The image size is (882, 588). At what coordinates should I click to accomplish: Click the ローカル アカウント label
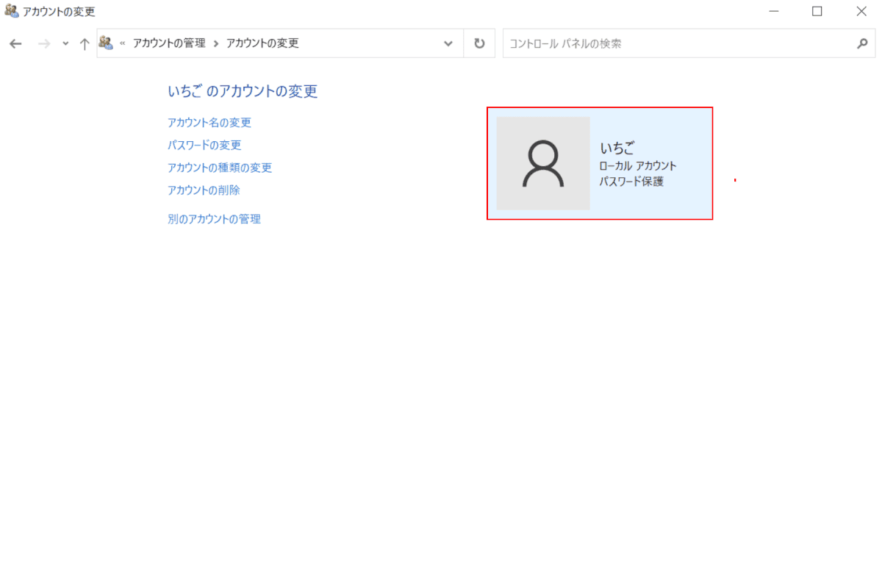(x=638, y=166)
